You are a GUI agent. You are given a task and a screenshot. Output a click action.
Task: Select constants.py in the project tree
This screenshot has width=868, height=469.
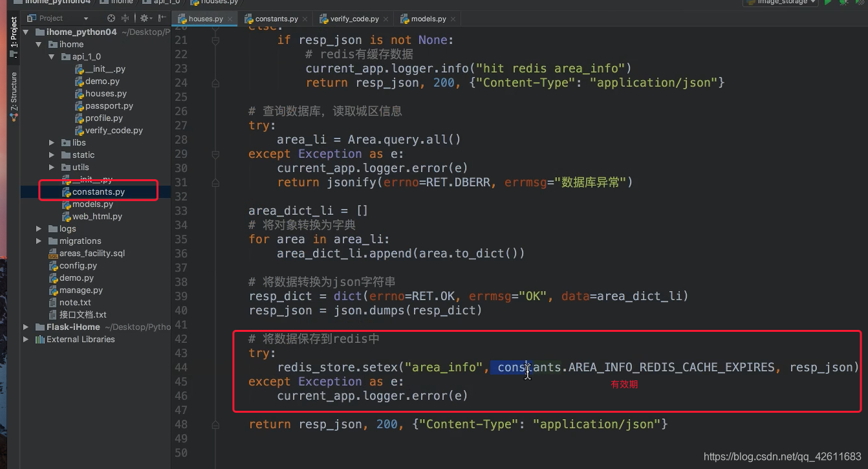tap(93, 191)
